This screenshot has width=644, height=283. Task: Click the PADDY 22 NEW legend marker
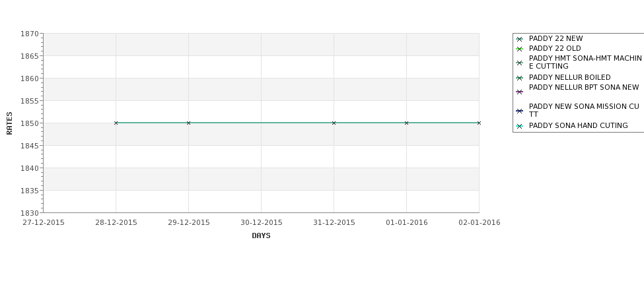[x=519, y=40]
